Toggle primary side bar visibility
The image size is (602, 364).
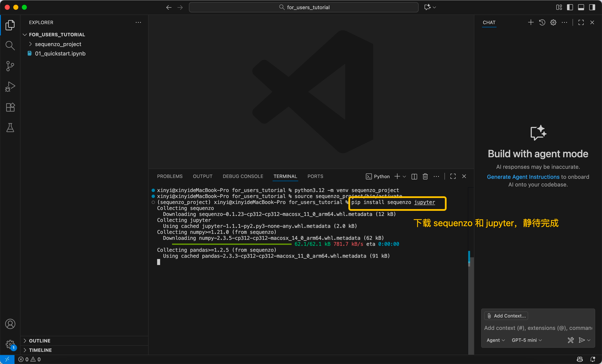(570, 7)
